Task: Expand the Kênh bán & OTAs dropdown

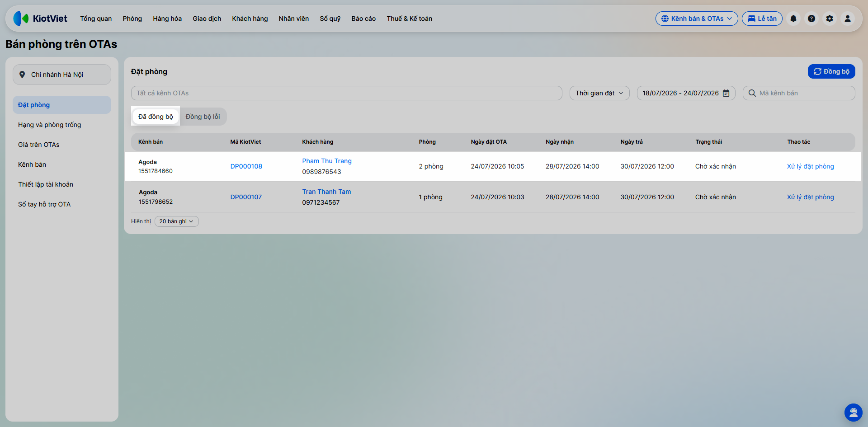Action: coord(697,19)
